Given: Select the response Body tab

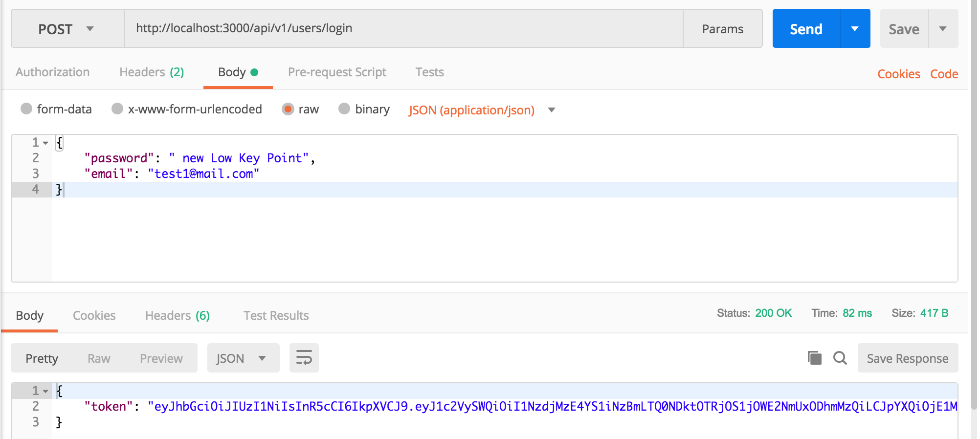Looking at the screenshot, I should [29, 315].
